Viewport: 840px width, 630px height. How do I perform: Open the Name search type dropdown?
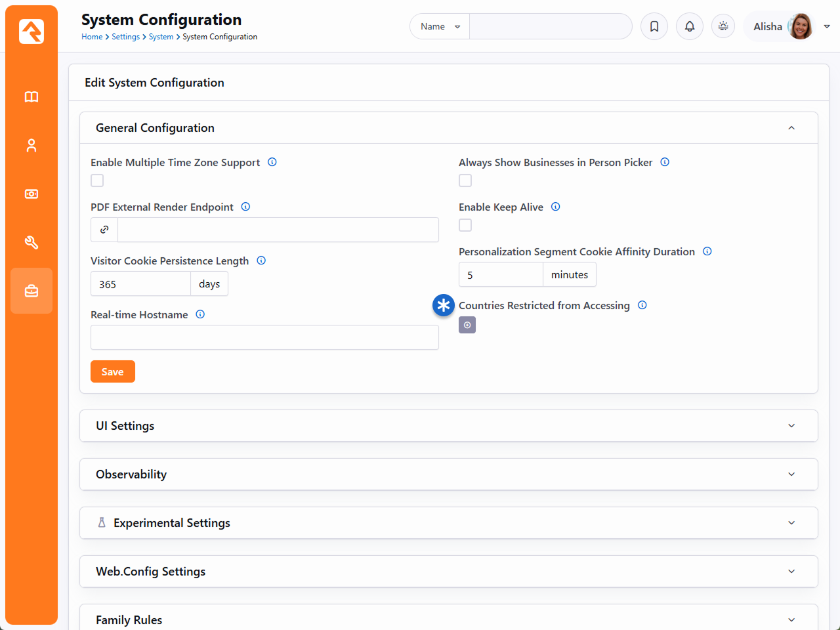(x=440, y=26)
